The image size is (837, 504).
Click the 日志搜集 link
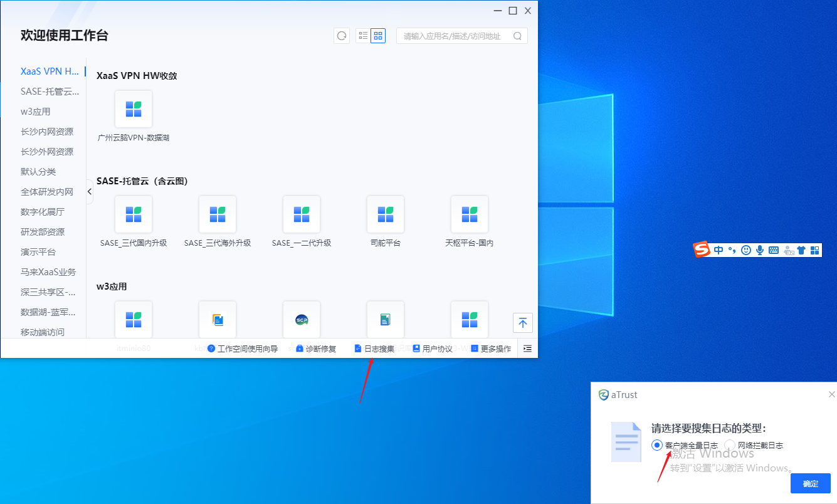click(374, 349)
